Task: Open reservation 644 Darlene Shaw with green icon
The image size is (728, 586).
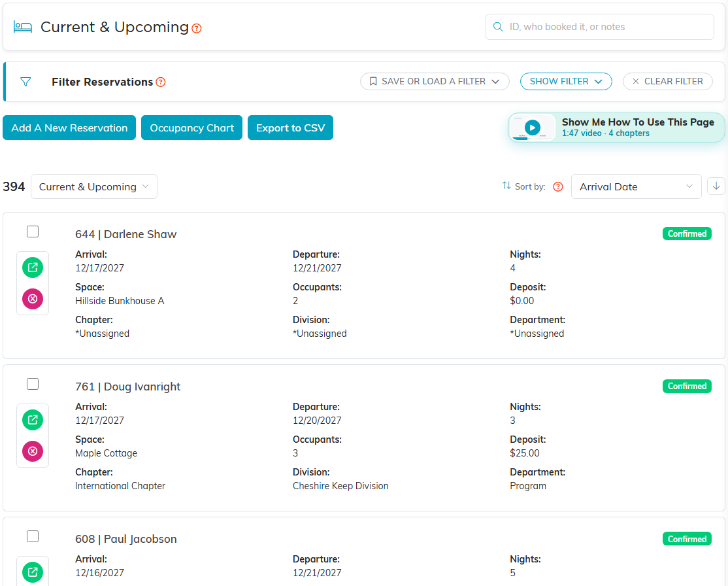Action: point(33,267)
